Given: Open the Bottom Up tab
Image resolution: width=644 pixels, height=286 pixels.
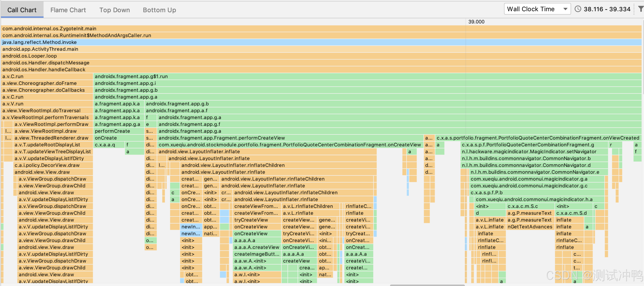Looking at the screenshot, I should pyautogui.click(x=159, y=10).
